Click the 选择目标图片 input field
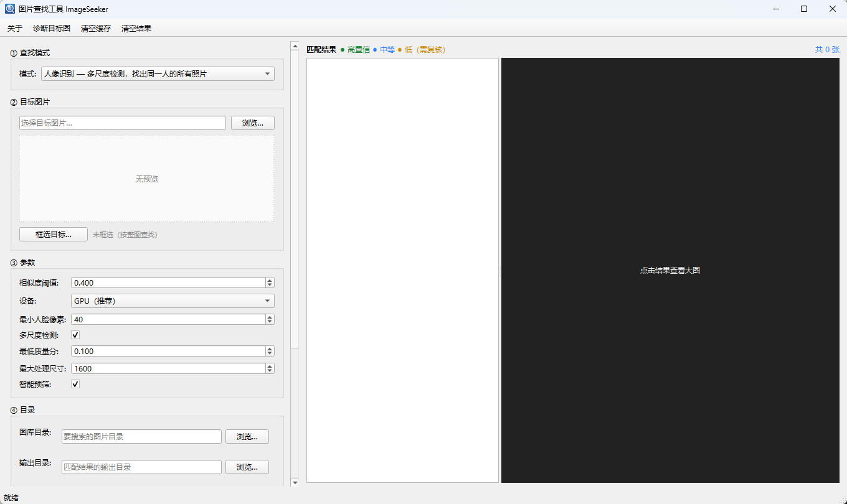Viewport: 847px width, 504px height. point(123,123)
